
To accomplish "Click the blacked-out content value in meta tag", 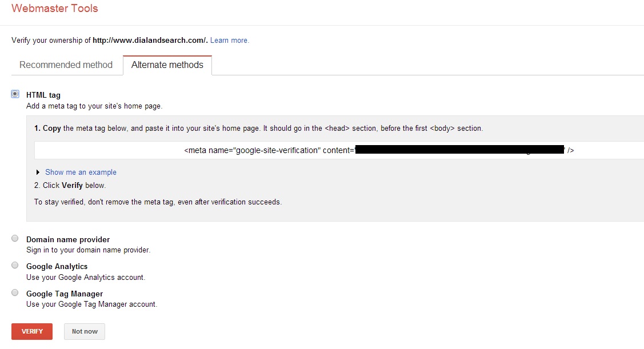I will pos(460,150).
